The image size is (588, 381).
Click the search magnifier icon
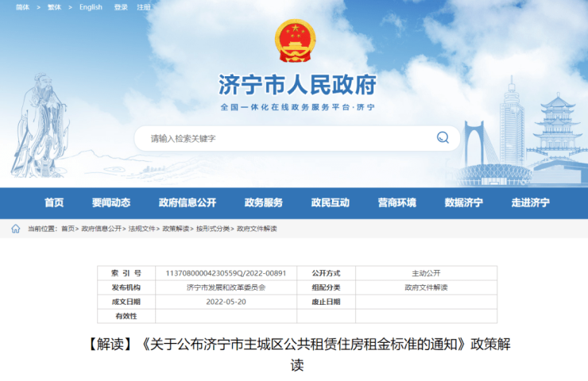point(443,138)
